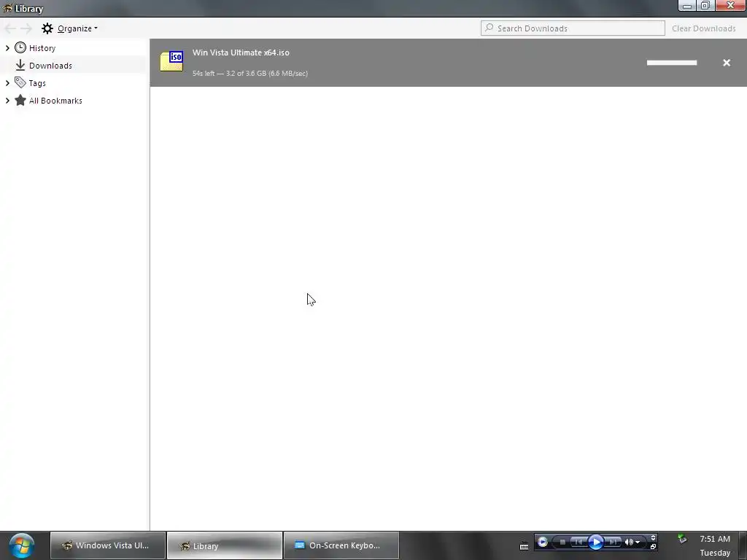Expand the Tags tree node
Screen dimensions: 747x560
coord(7,83)
